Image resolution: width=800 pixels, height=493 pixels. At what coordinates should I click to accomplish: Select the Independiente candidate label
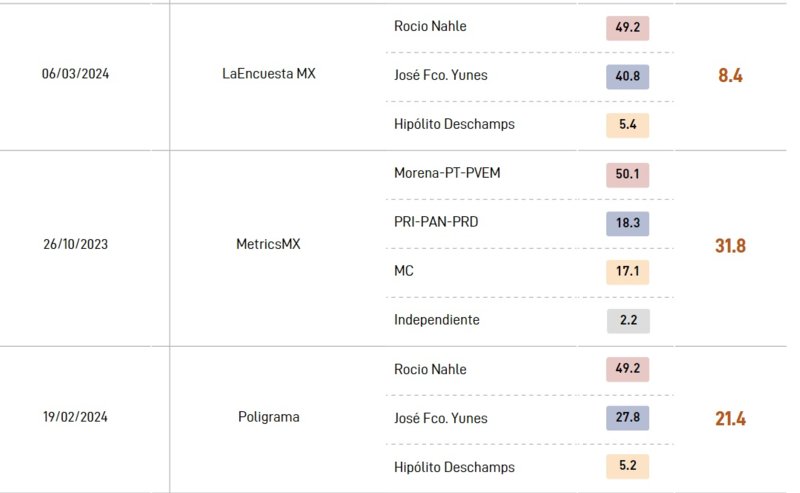pyautogui.click(x=437, y=320)
